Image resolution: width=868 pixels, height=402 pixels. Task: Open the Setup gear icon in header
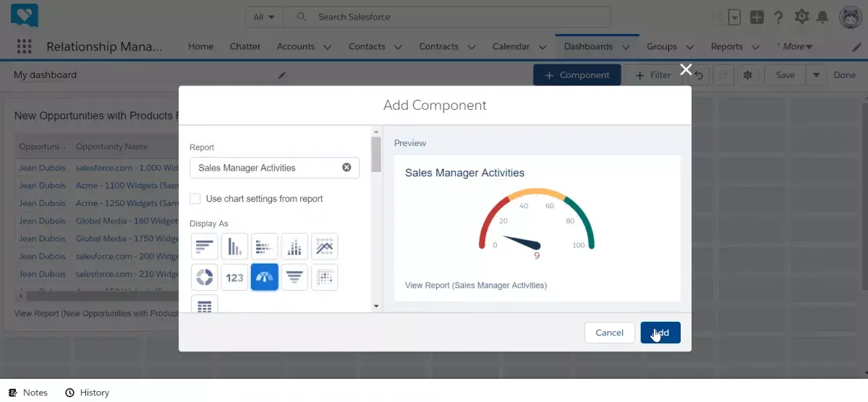pos(801,17)
